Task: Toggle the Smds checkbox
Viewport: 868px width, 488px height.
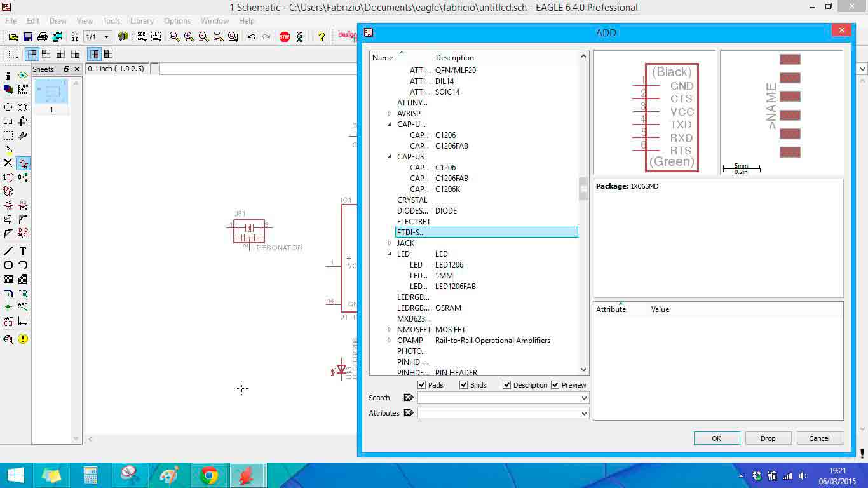Action: click(x=464, y=385)
